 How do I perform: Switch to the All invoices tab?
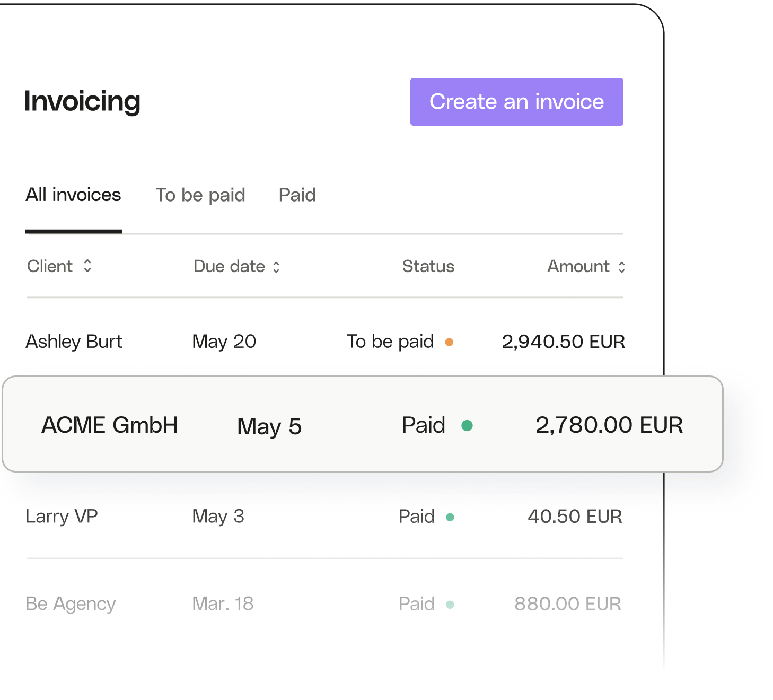pos(74,195)
